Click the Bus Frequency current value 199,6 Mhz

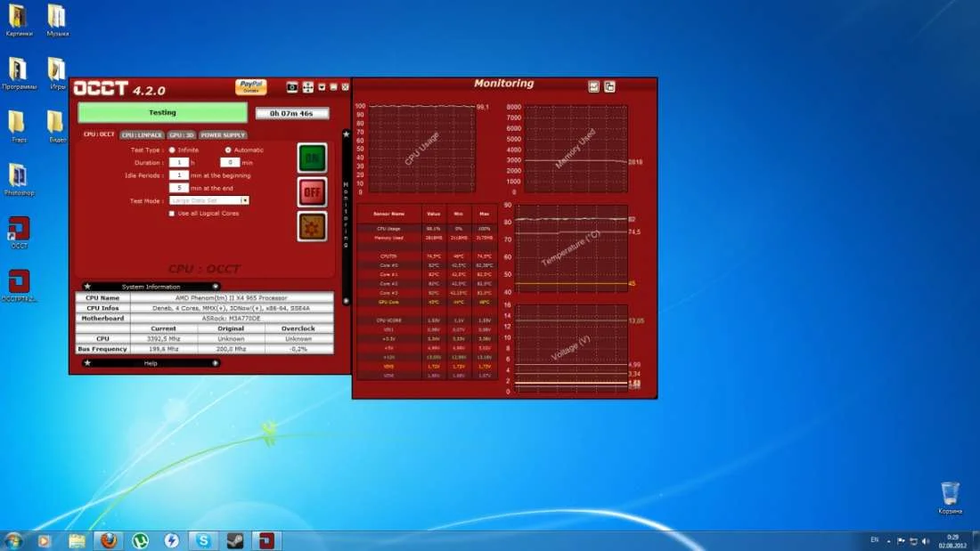pos(163,349)
